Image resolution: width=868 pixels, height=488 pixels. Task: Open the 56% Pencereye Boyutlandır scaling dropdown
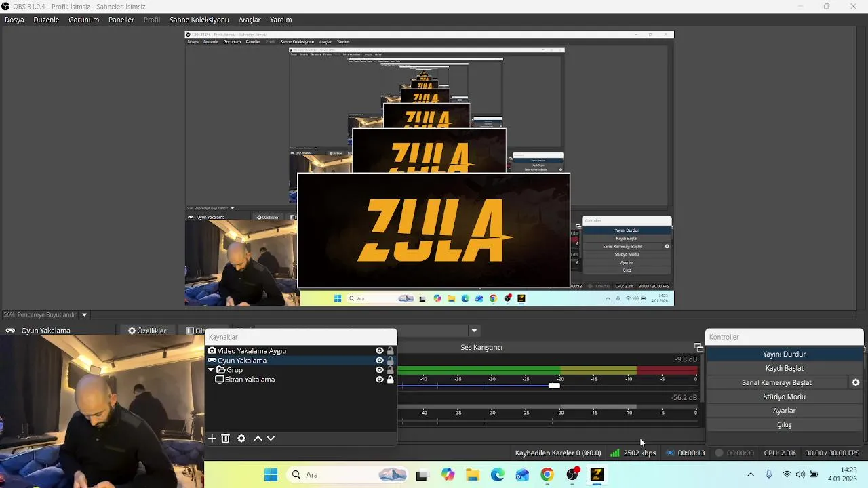click(85, 314)
